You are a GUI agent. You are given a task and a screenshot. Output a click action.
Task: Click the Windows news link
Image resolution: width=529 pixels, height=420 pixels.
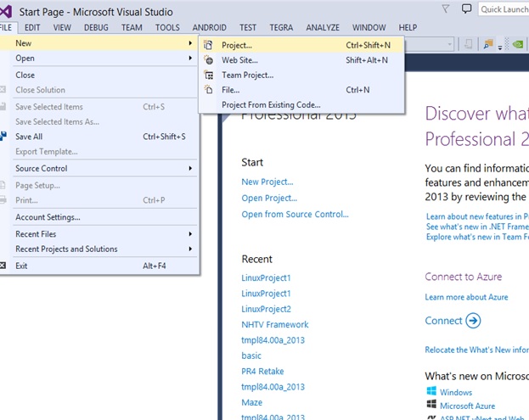pos(456,392)
